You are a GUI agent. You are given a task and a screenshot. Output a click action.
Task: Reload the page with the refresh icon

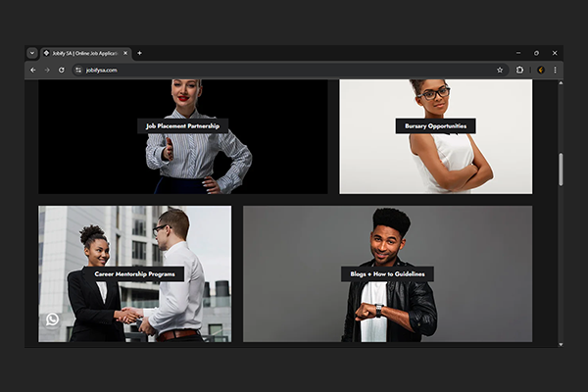click(61, 71)
